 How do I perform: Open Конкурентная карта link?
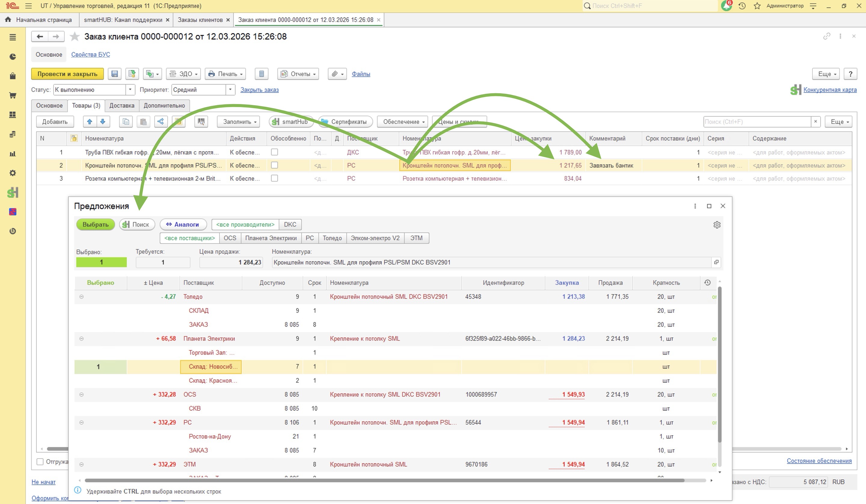[x=830, y=90]
